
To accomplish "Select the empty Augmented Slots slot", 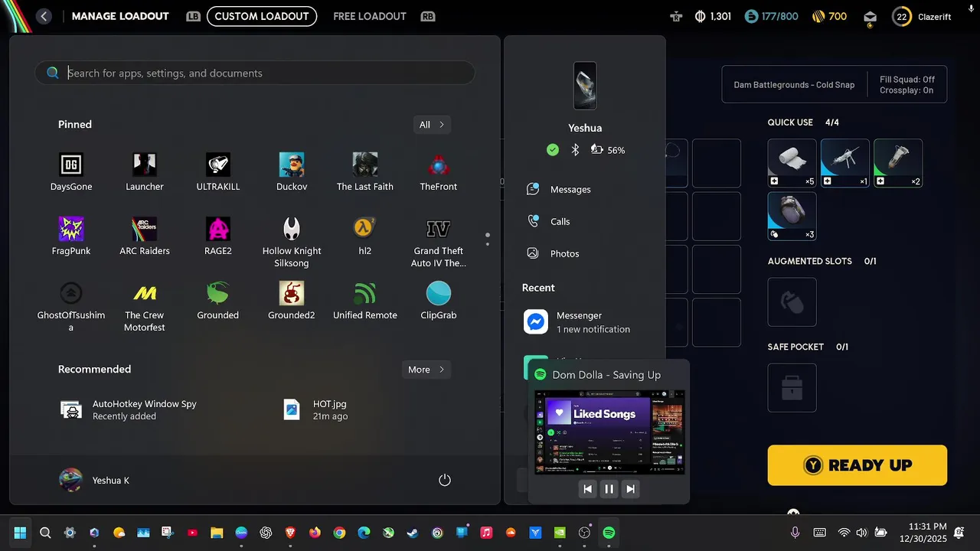I will [x=792, y=302].
